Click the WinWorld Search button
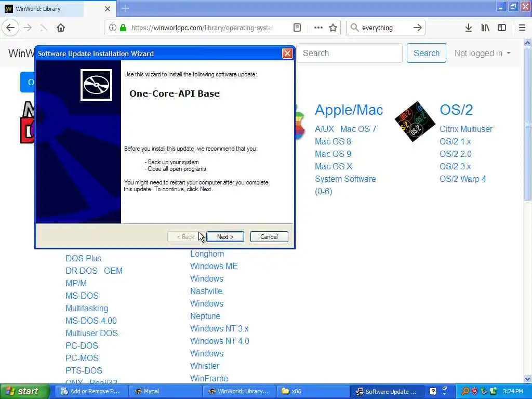Image resolution: width=532 pixels, height=399 pixels. coord(426,54)
